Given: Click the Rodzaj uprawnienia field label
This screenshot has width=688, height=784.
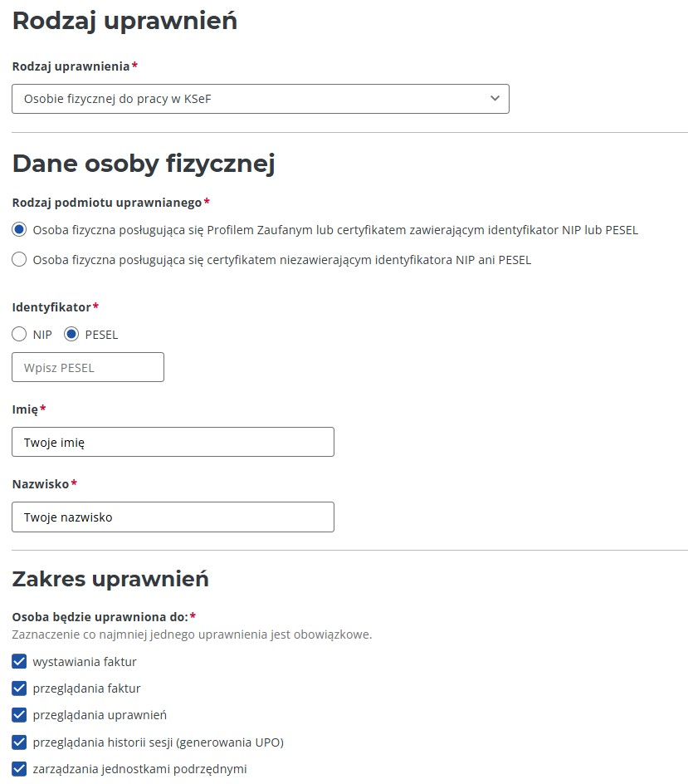Looking at the screenshot, I should (71, 66).
